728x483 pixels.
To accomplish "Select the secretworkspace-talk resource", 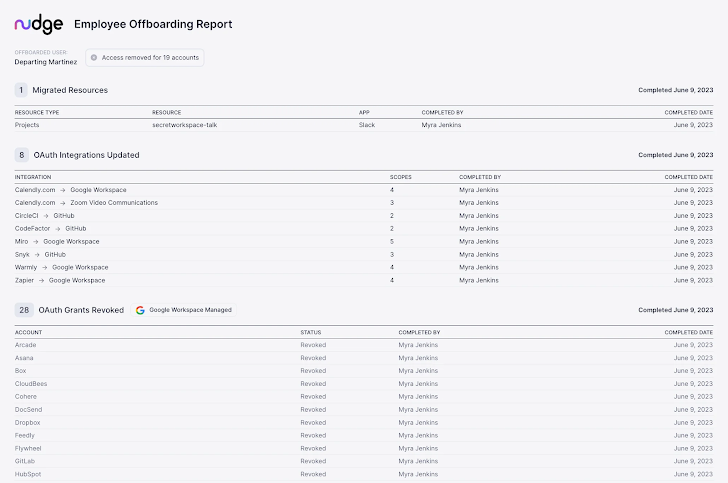I will tap(186, 125).
